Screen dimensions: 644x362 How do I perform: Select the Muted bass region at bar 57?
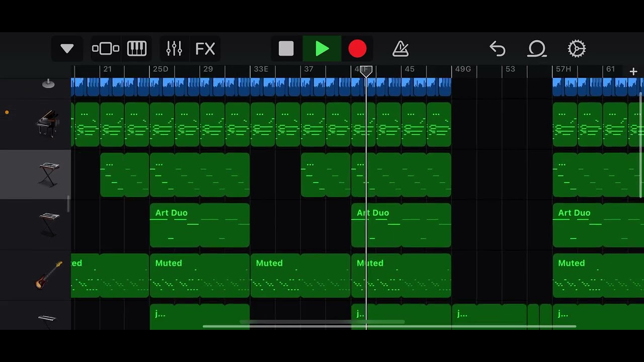pyautogui.click(x=598, y=276)
